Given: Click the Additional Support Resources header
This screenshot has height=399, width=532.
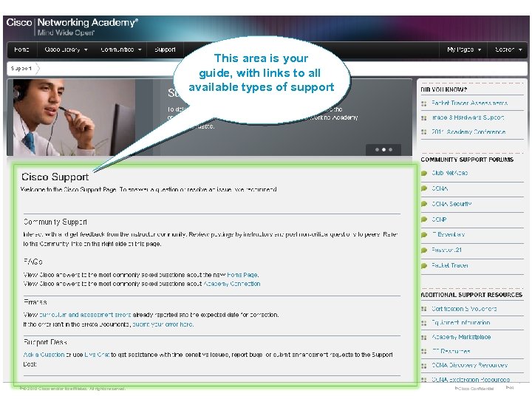Looking at the screenshot, I should [x=471, y=295].
